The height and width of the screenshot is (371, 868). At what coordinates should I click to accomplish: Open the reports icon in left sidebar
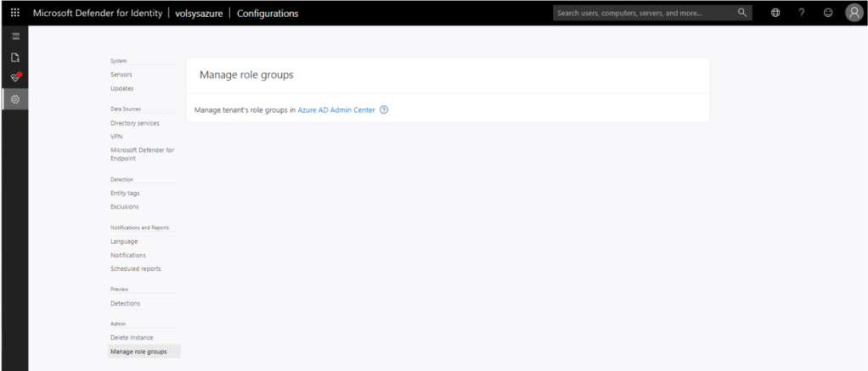14,57
